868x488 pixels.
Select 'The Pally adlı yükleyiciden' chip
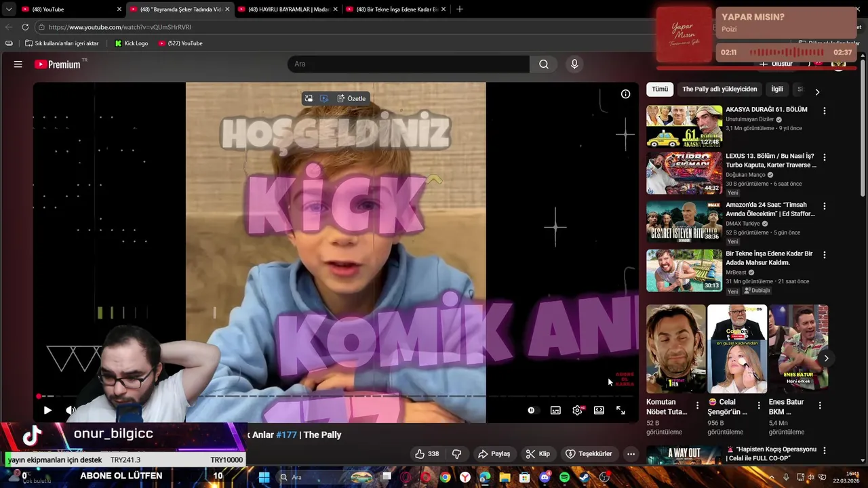[719, 89]
